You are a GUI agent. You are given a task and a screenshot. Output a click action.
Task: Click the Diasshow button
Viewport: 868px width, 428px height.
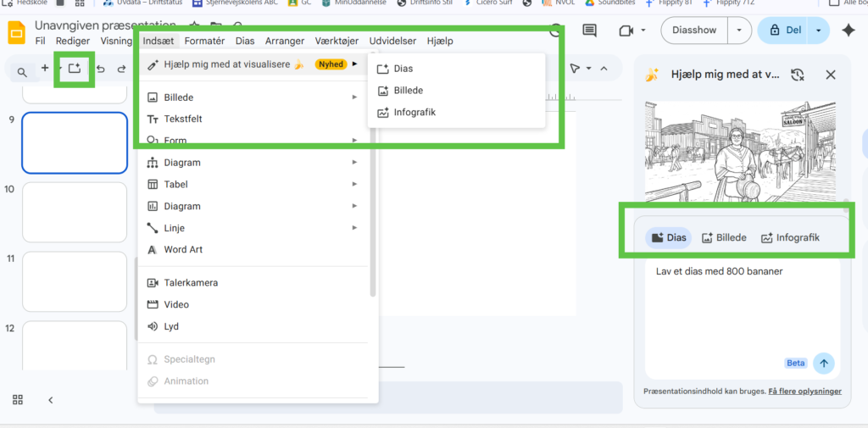pyautogui.click(x=693, y=31)
